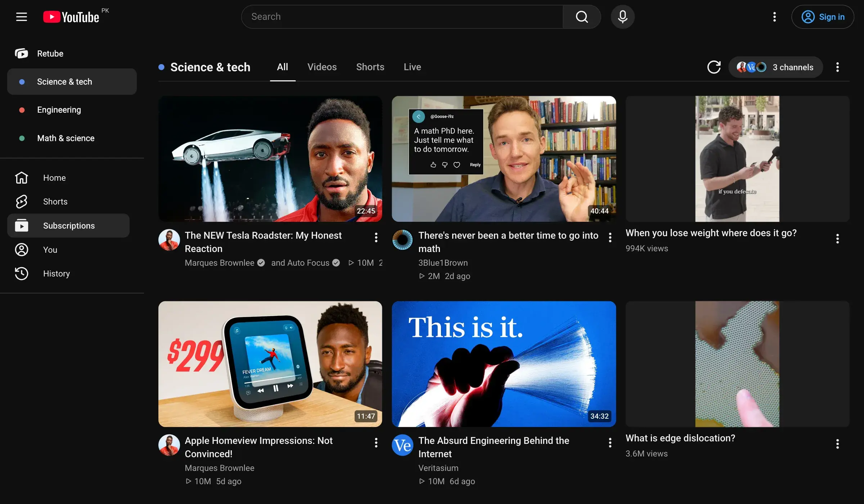The image size is (864, 504).
Task: Click Marques Brownlee avatar on Homeview video
Action: click(x=169, y=445)
